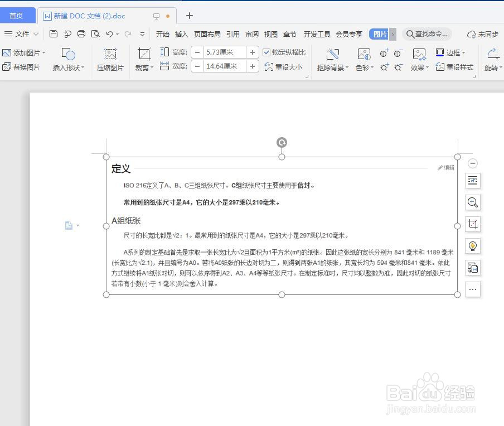504x426 pixels.
Task: Disable the 锁定纵横比 (Lock Aspect Ratio) checkbox
Action: pos(266,52)
